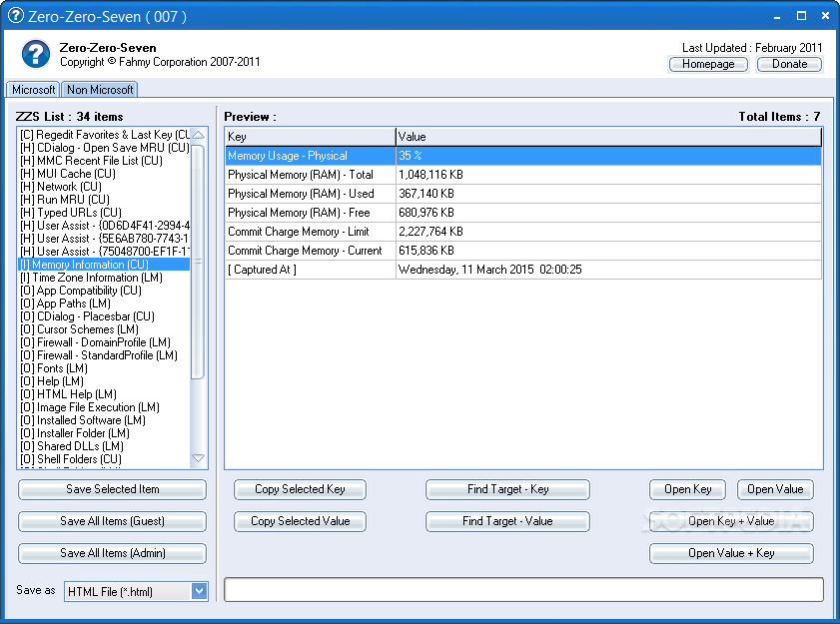Select Typed URLs (CU) item
The width and height of the screenshot is (840, 624).
coord(105,213)
